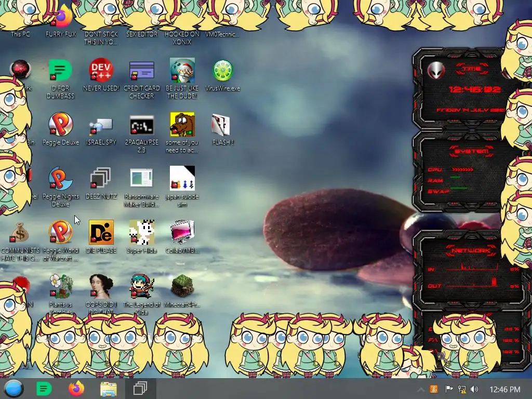Viewport: 532px width, 399px height.
Task: Click the network IN traffic graph
Action: point(472,267)
